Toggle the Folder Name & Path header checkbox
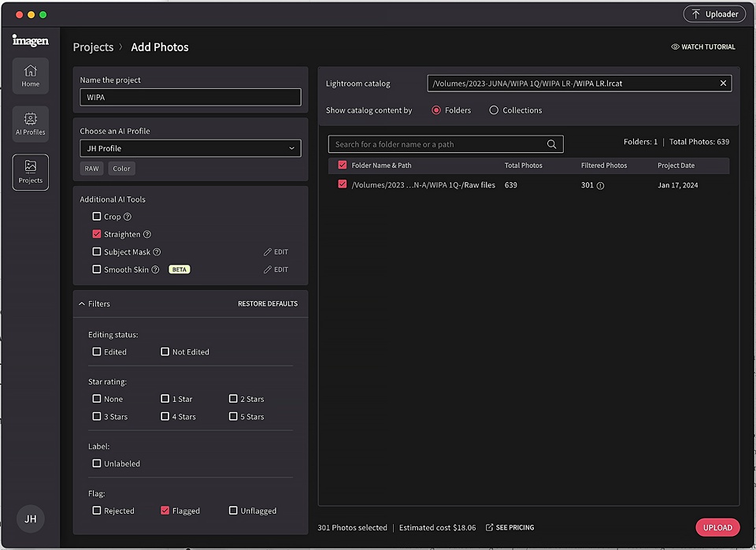 (343, 165)
